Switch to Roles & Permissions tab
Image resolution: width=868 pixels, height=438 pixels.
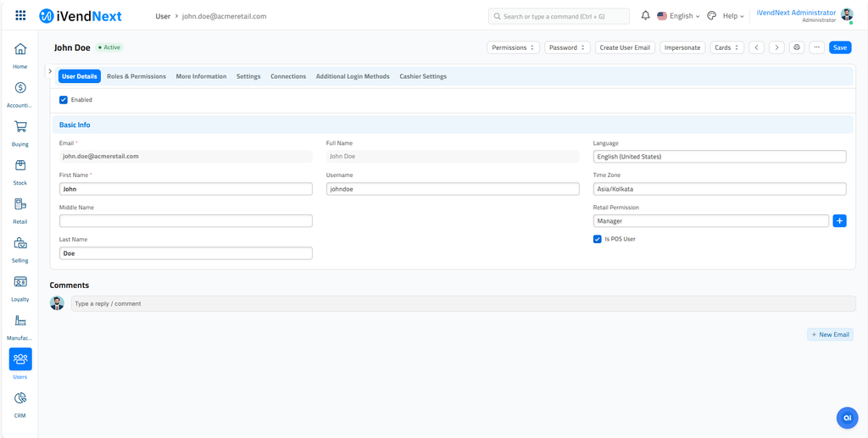pyautogui.click(x=136, y=76)
